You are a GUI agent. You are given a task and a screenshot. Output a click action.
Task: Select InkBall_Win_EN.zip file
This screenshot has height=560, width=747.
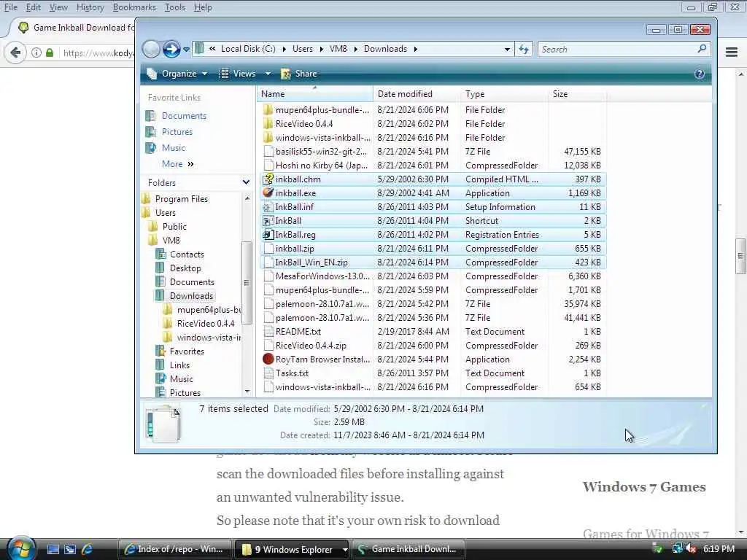(433, 262)
